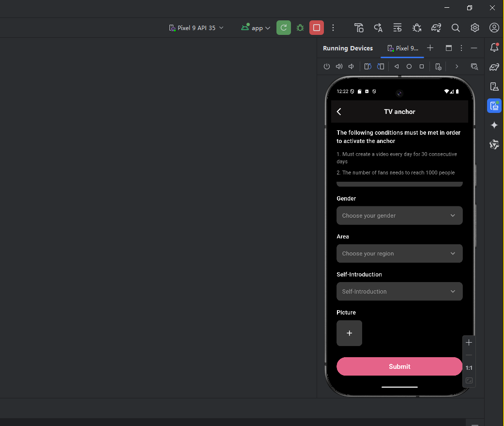Open the Choose your gender dropdown
The image size is (504, 426).
399,216
